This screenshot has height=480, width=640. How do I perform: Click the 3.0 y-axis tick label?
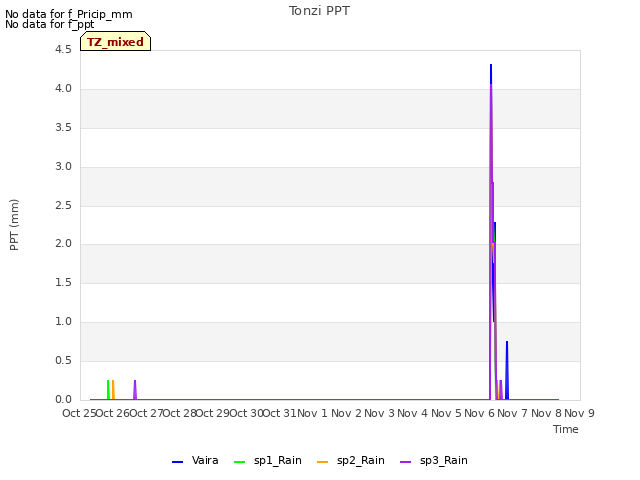(63, 167)
